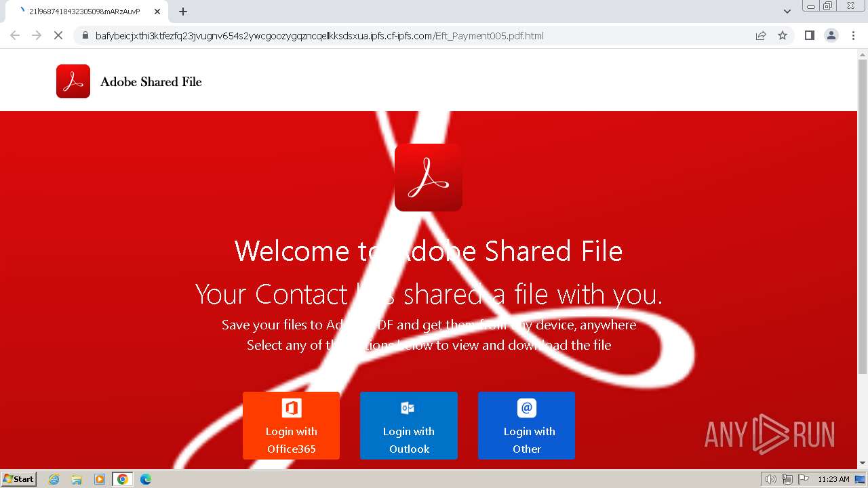
Task: Open the Chrome profile avatar
Action: (x=831, y=36)
